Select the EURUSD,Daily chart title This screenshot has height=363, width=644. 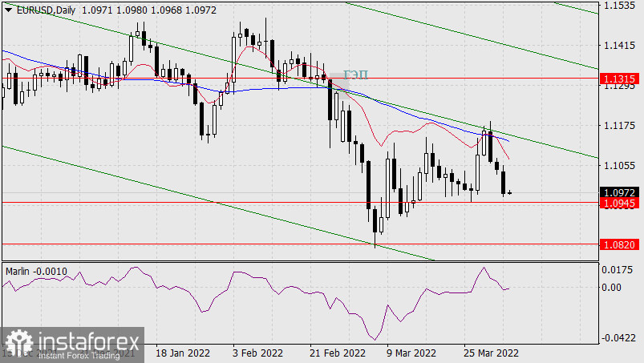(x=46, y=10)
